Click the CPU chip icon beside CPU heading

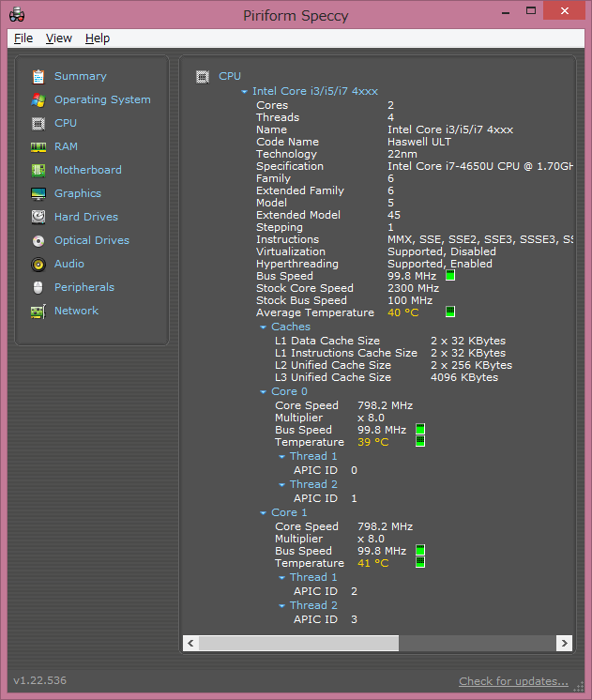click(x=203, y=77)
